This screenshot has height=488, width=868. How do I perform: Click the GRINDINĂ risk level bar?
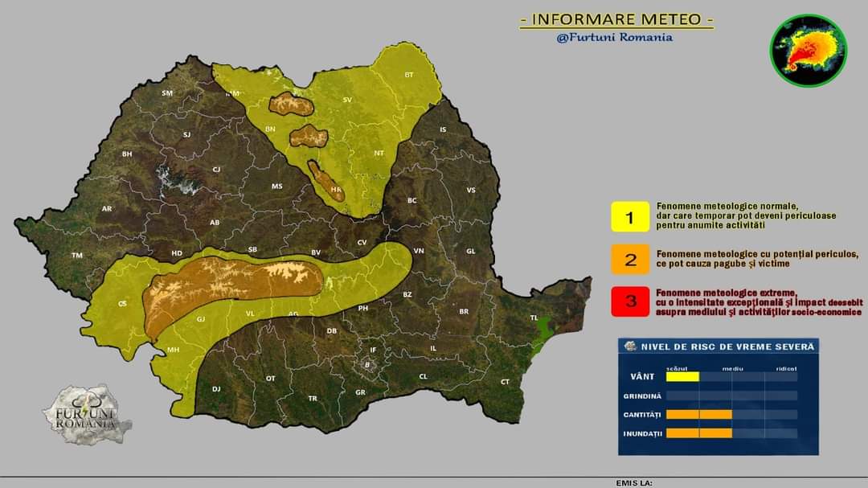(x=731, y=396)
